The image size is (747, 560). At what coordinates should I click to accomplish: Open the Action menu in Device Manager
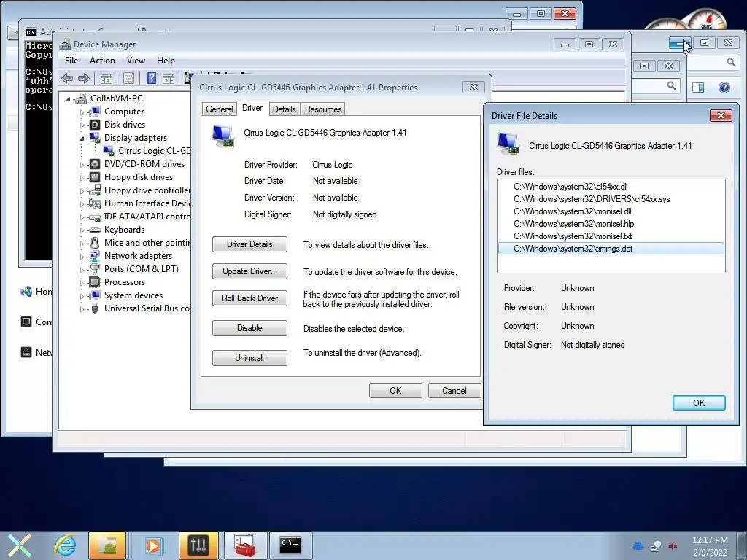coord(102,61)
